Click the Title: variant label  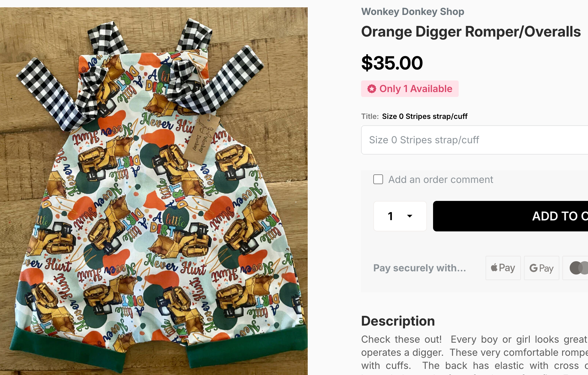[x=370, y=116]
